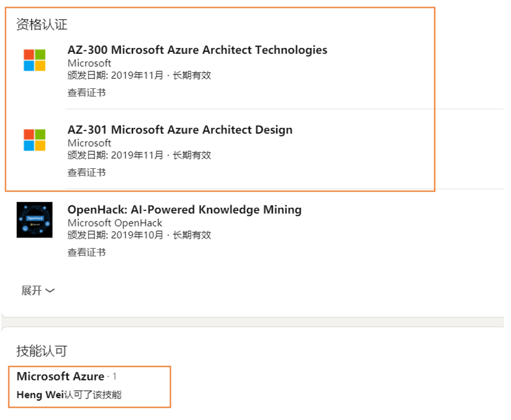Click the Microsoft OpenHack issuer name

(x=115, y=223)
